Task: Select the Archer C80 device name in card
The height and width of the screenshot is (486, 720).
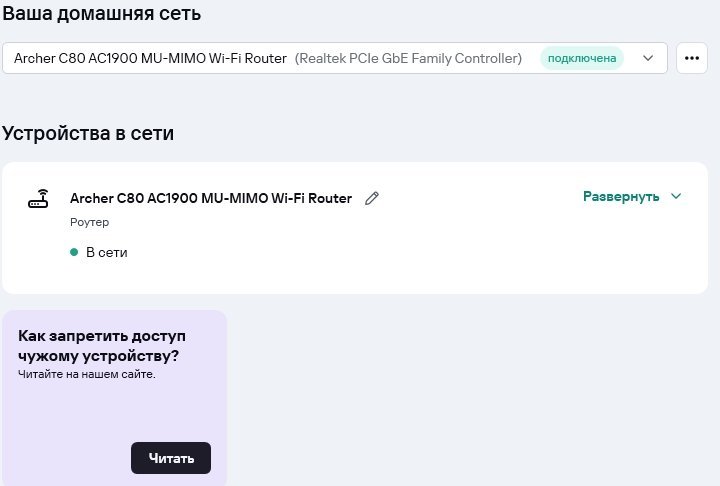Action: point(211,198)
